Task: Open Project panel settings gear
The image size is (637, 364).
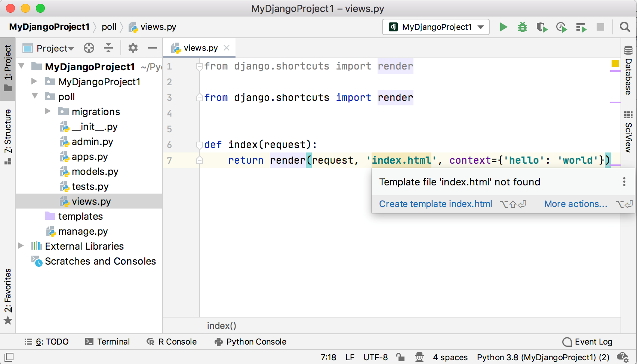Action: [133, 48]
